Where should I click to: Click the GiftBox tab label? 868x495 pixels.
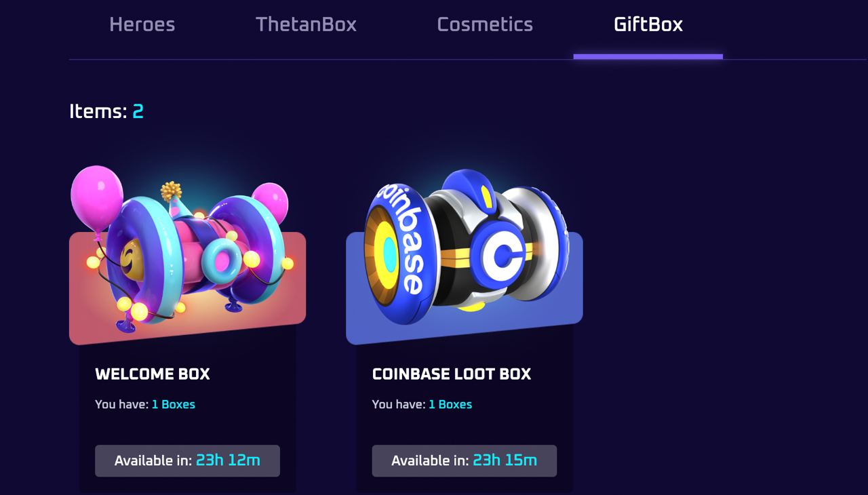point(648,24)
